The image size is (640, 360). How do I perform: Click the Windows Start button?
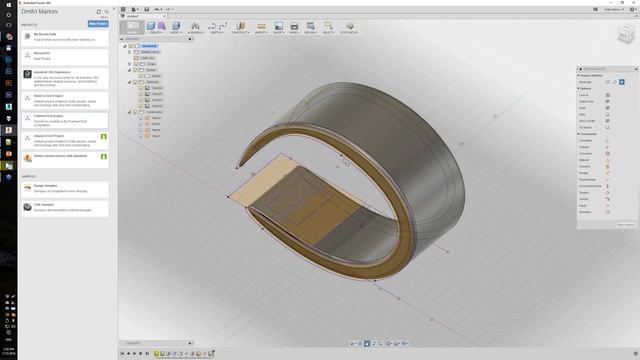(x=9, y=5)
